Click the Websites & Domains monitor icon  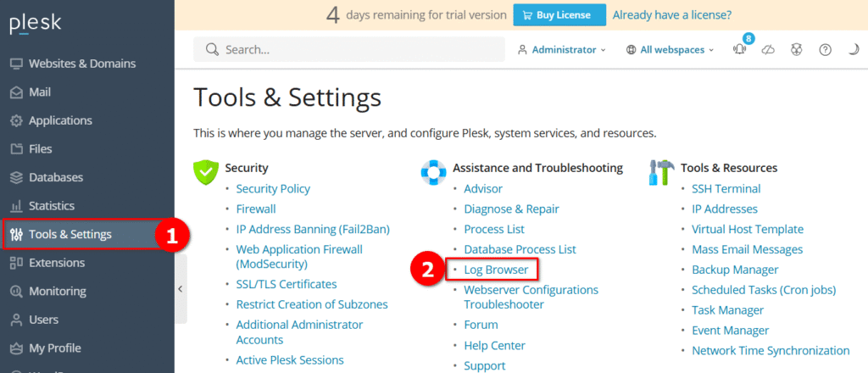click(17, 64)
